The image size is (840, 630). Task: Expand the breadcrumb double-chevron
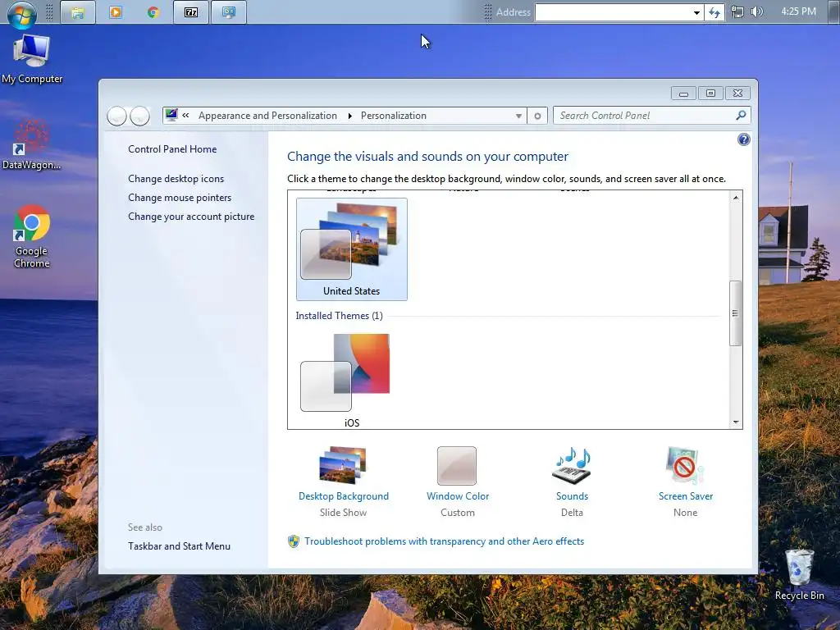pyautogui.click(x=186, y=115)
